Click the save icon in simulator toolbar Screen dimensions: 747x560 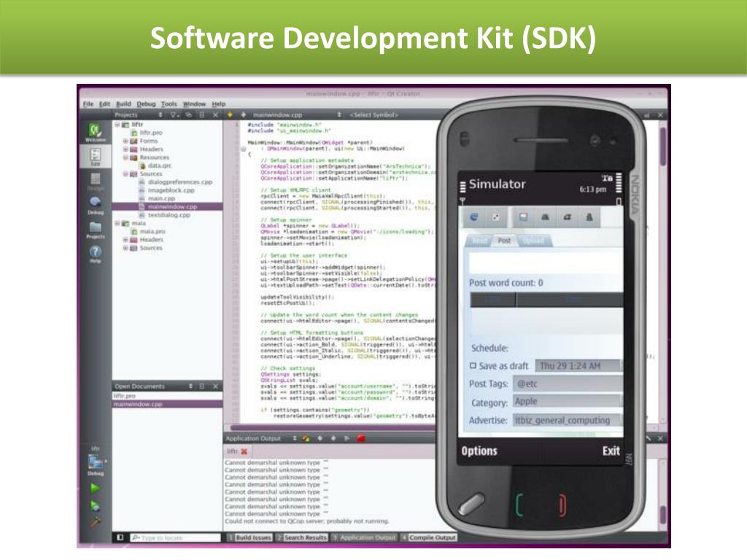point(523,217)
